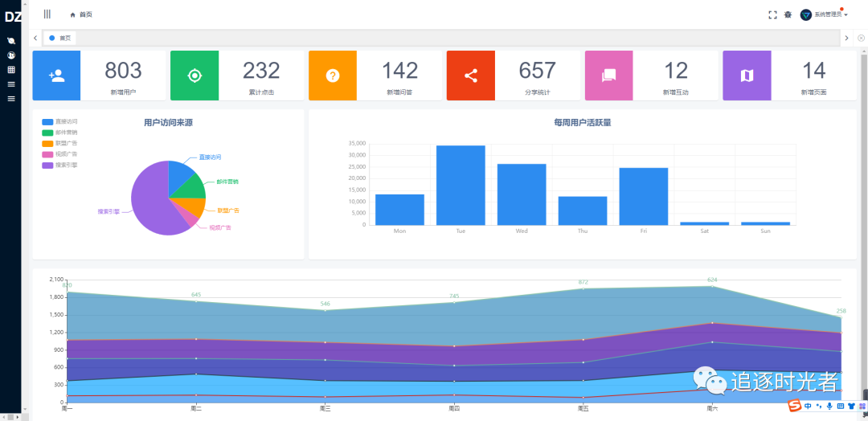
Task: Click the blue add-user card icon
Action: pos(56,76)
